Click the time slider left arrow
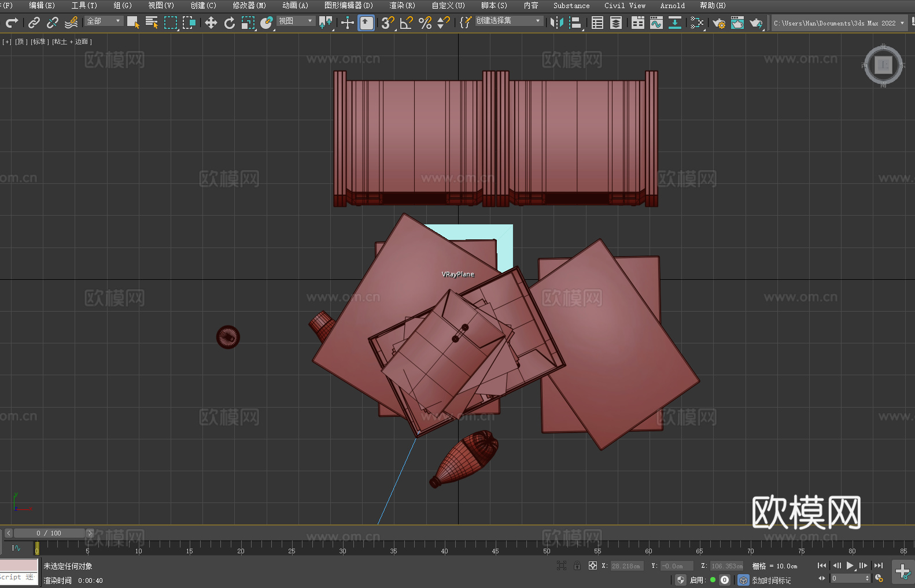Image resolution: width=915 pixels, height=588 pixels. point(8,533)
